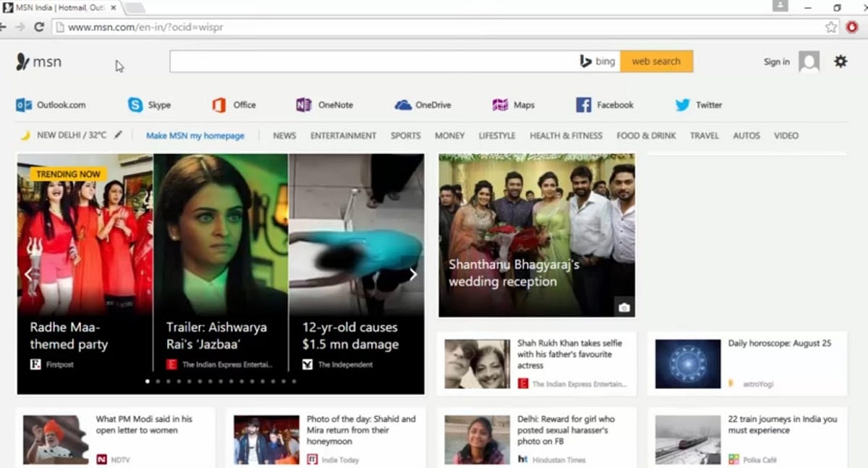Select the first carousel pagination dot

[148, 380]
